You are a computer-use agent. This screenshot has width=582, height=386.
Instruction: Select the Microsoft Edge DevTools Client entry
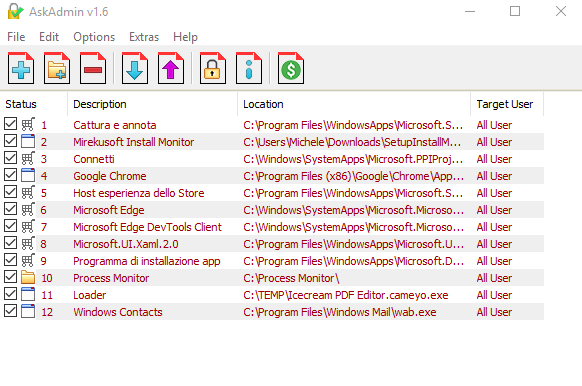[147, 227]
